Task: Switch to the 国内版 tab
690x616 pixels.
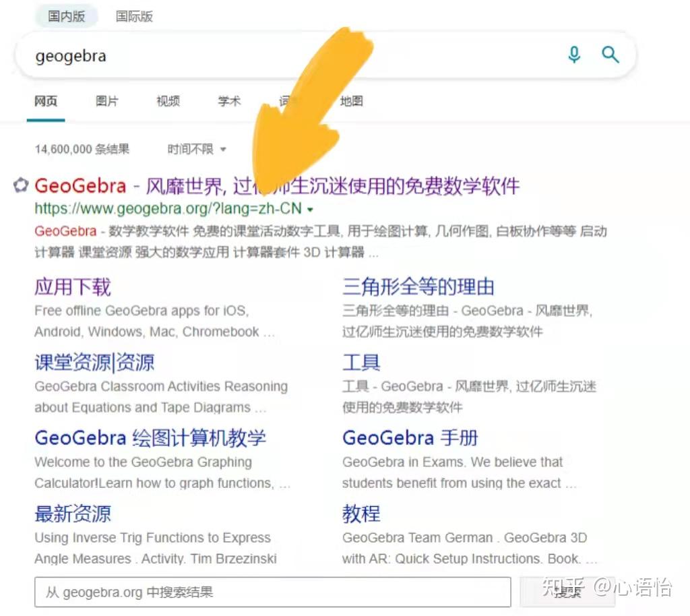Action: click(66, 16)
